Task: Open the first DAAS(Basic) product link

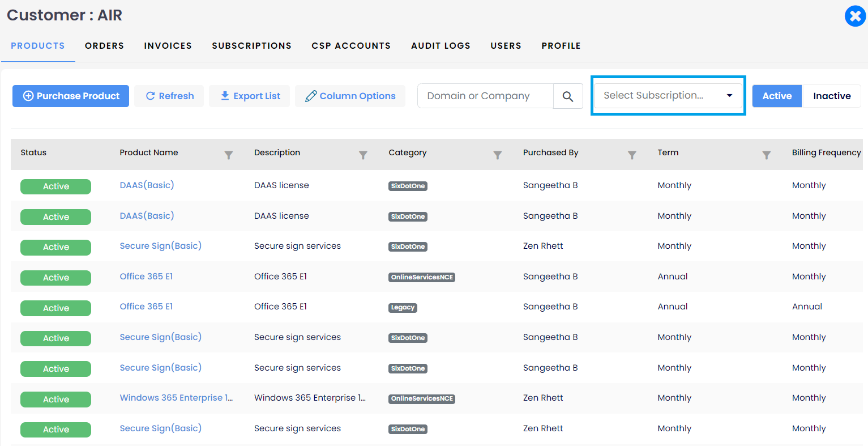Action: pos(147,185)
